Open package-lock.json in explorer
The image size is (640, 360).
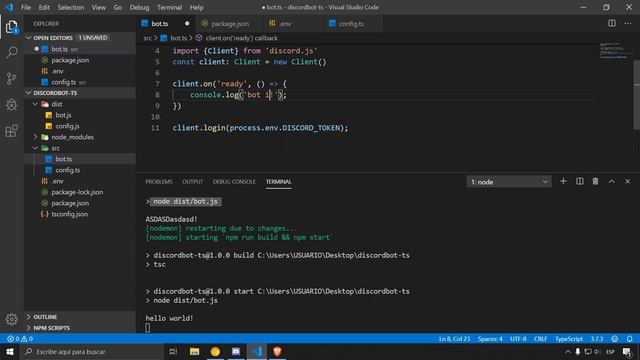[77, 192]
